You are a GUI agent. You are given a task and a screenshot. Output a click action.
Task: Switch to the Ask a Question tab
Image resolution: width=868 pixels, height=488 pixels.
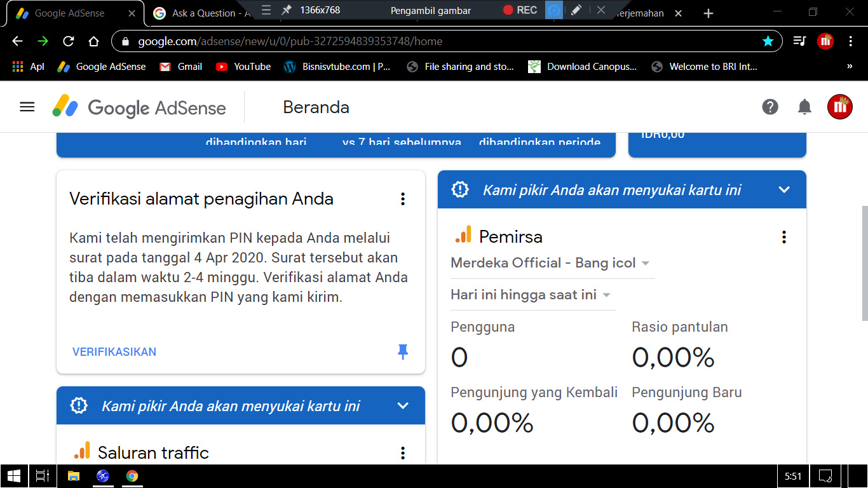203,13
